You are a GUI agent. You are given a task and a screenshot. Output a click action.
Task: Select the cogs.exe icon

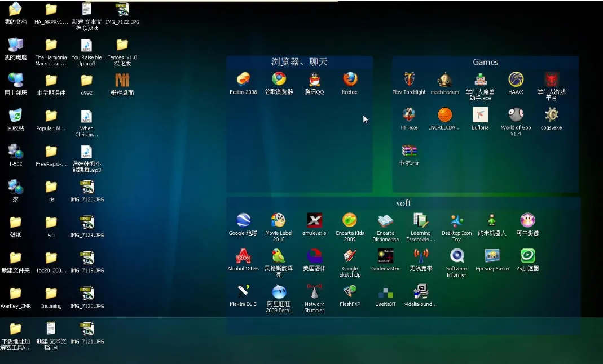[x=552, y=115]
